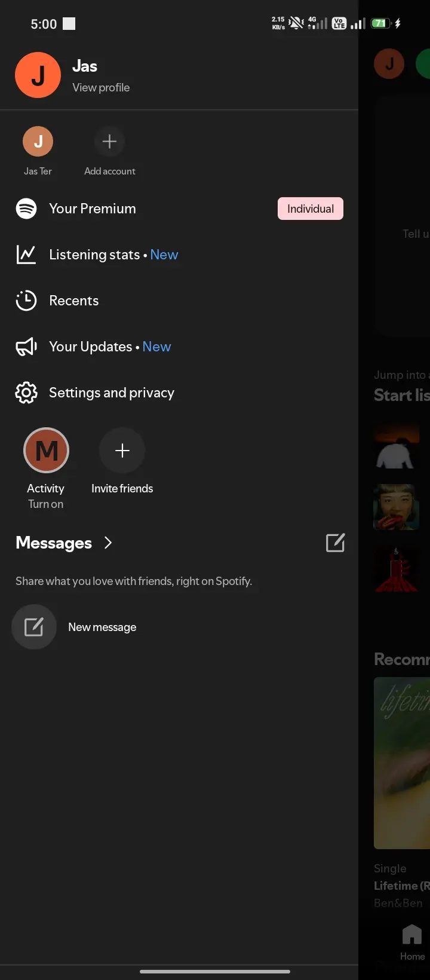Expand Messages with the chevron arrow
This screenshot has height=980, width=430.
tap(108, 543)
